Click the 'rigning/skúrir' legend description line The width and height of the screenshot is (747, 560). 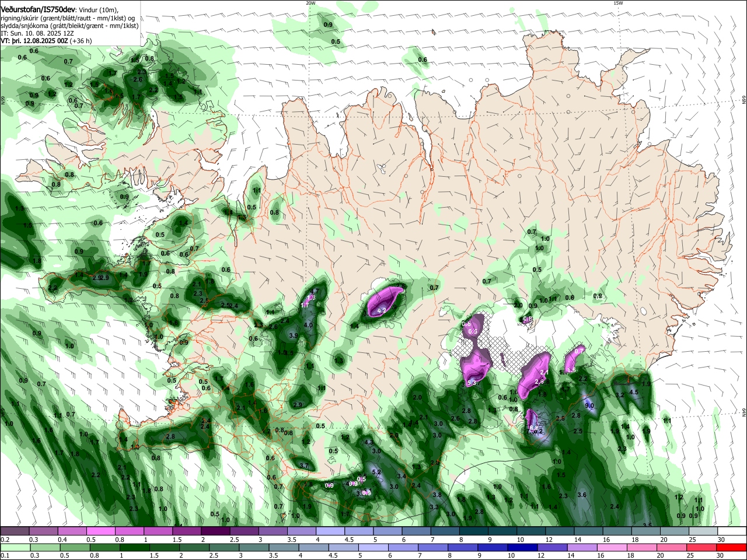tap(68, 18)
